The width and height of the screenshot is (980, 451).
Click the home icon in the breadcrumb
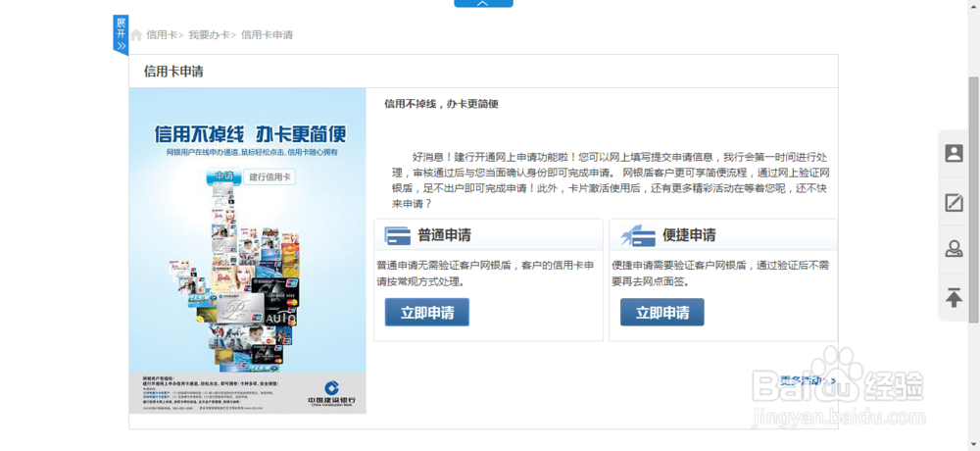click(x=136, y=35)
